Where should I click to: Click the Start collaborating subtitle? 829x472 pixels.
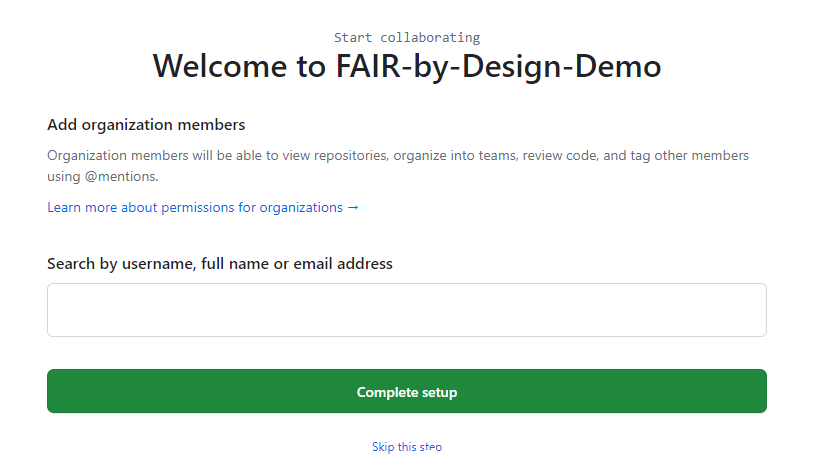coord(406,38)
